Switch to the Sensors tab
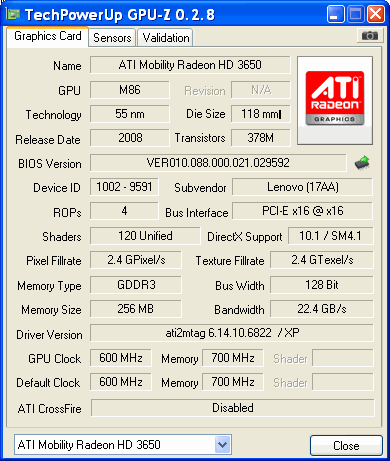 (x=112, y=38)
